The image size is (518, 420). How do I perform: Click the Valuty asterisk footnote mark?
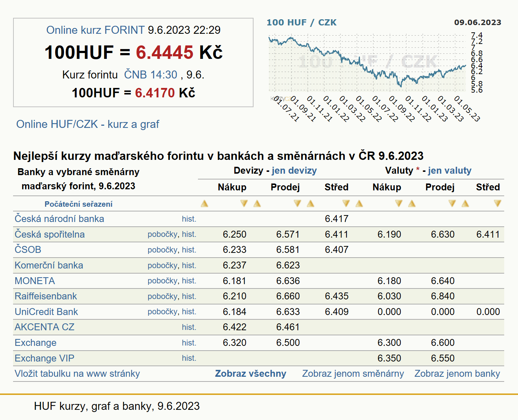(x=418, y=169)
